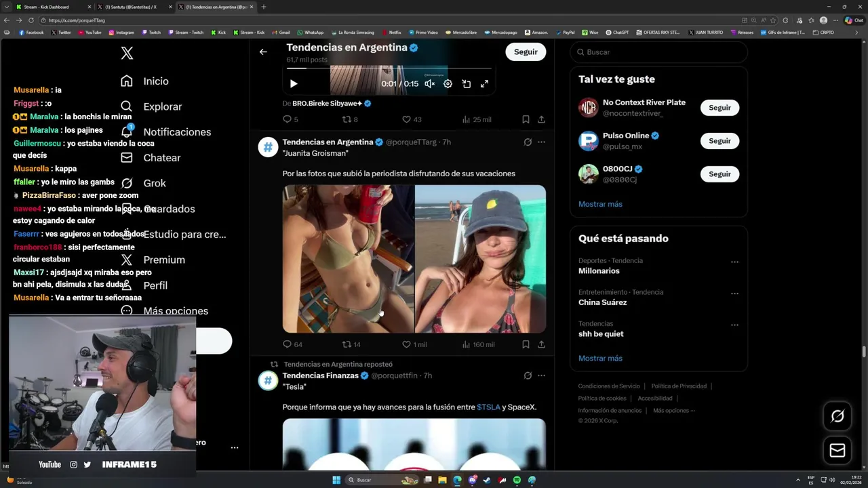Screen dimensions: 868x488
Task: Expand the Más opciones footer link
Action: pyautogui.click(x=674, y=411)
